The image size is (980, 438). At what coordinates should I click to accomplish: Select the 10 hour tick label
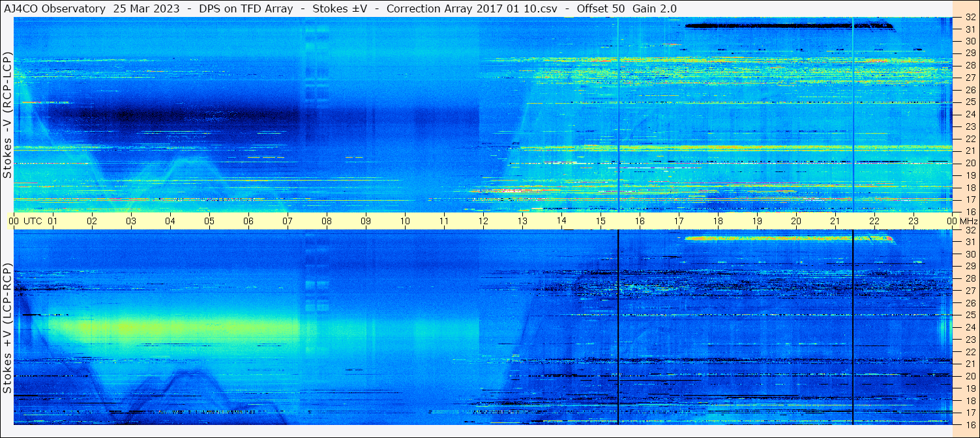click(405, 221)
